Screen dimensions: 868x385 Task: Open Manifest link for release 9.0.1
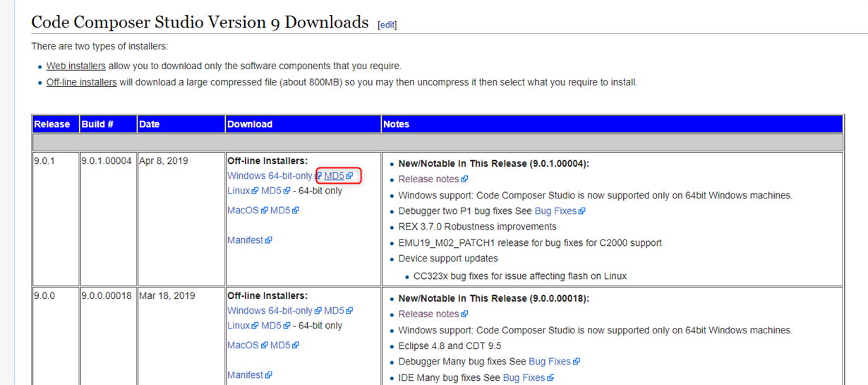pos(245,240)
